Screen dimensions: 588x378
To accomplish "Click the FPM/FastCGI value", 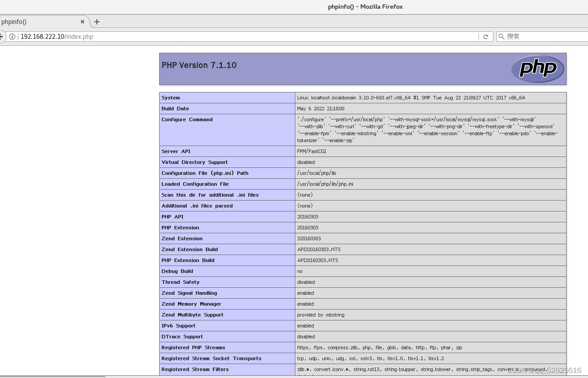I will point(311,151).
